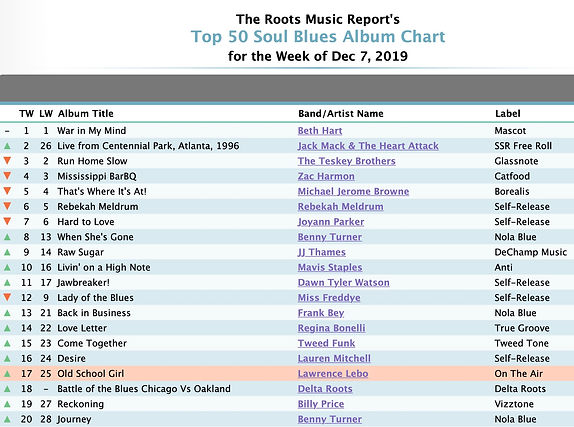The height and width of the screenshot is (427, 574).
Task: Click the up arrow beside Love Letter
Action: pos(7,328)
